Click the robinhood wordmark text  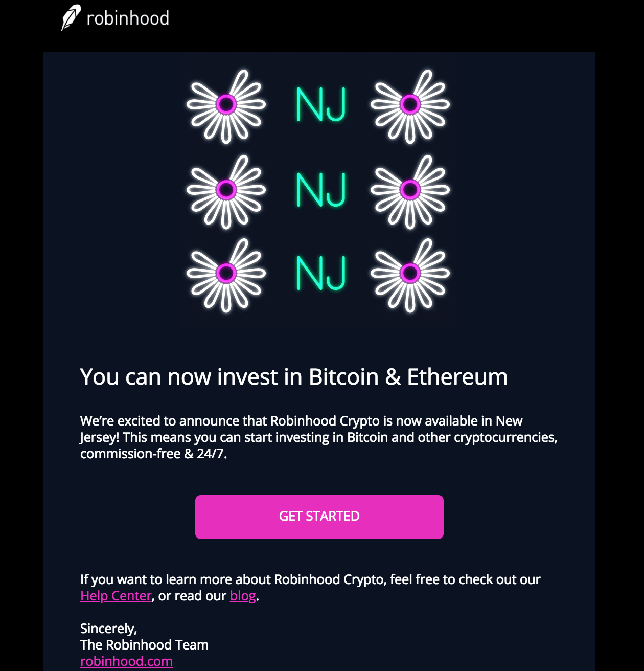pyautogui.click(x=128, y=18)
